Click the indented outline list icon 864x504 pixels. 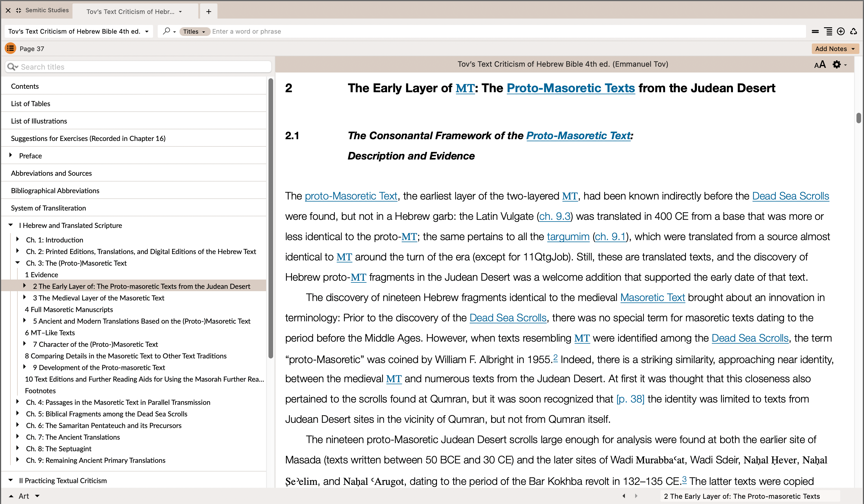coord(828,32)
